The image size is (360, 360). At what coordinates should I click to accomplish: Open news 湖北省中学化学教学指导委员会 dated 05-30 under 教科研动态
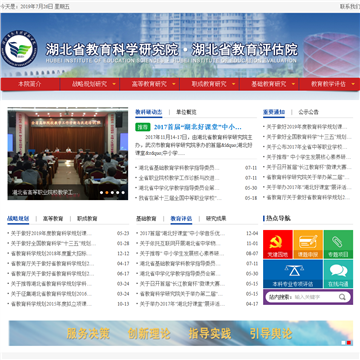pyautogui.click(x=179, y=188)
